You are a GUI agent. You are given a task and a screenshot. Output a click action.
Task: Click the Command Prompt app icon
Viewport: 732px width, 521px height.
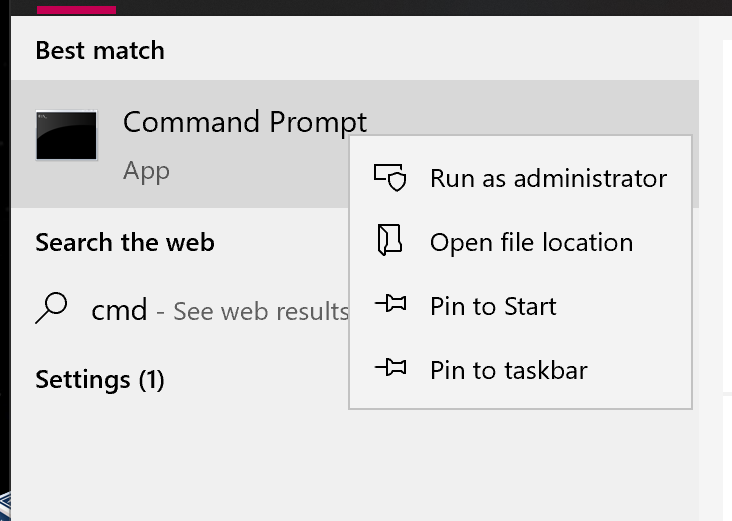point(66,136)
